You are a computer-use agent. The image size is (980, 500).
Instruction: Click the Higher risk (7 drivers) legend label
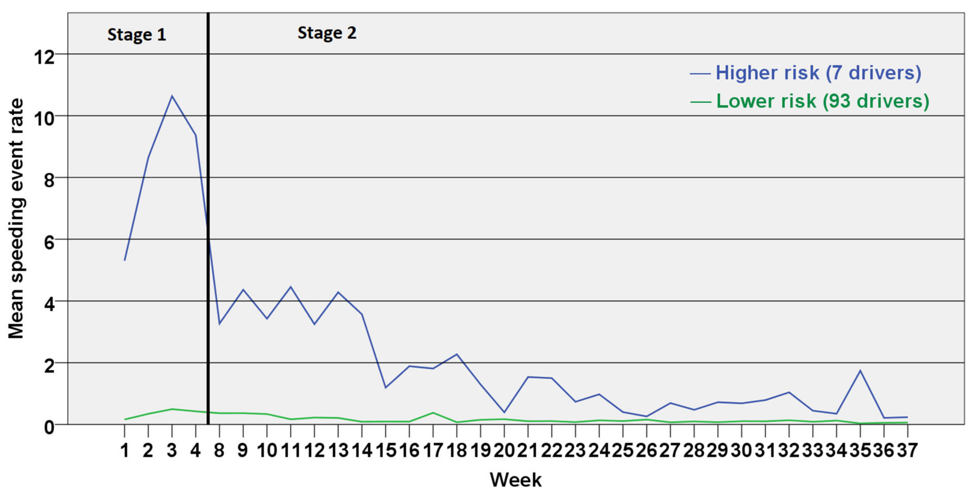(818, 73)
